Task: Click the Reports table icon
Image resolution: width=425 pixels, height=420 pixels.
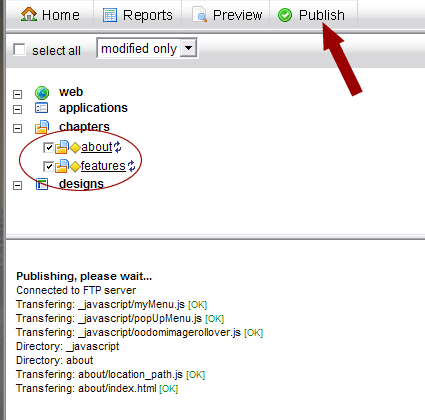Action: tap(110, 15)
